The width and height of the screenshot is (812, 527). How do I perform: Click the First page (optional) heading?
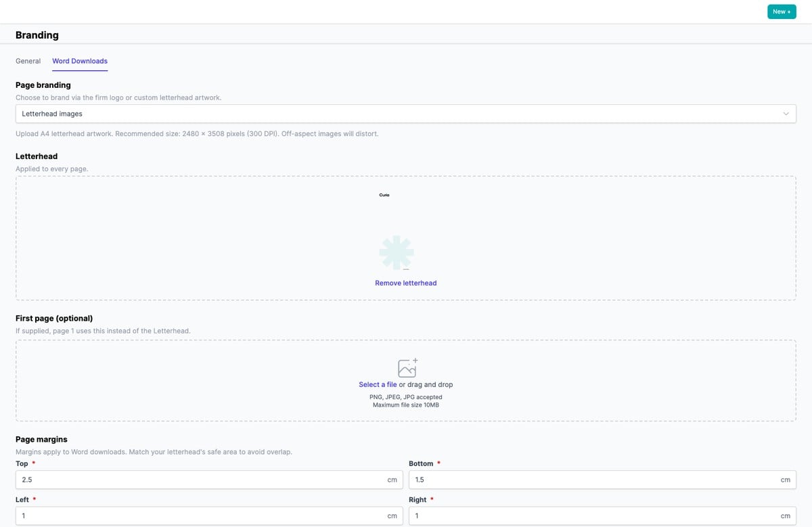click(x=54, y=318)
